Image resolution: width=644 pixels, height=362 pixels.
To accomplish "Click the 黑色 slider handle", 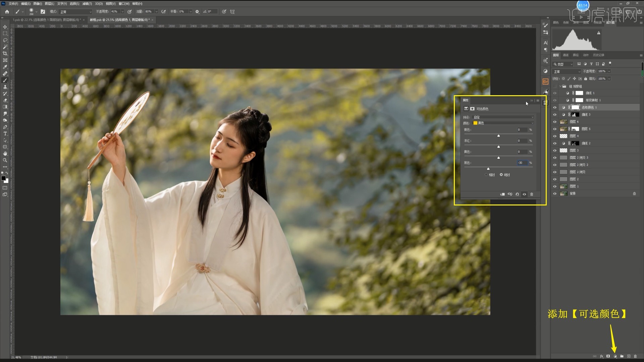I will click(488, 169).
